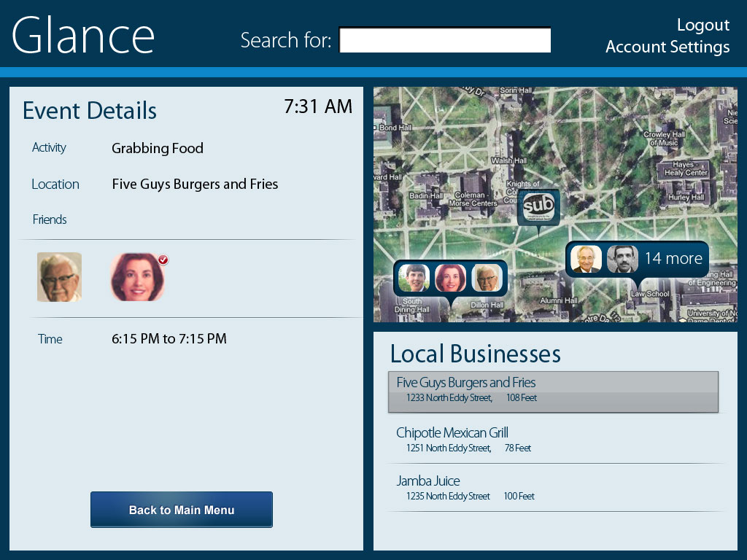Click the middle avatar in the three-person map bubble
This screenshot has height=560, width=747.
[x=450, y=278]
